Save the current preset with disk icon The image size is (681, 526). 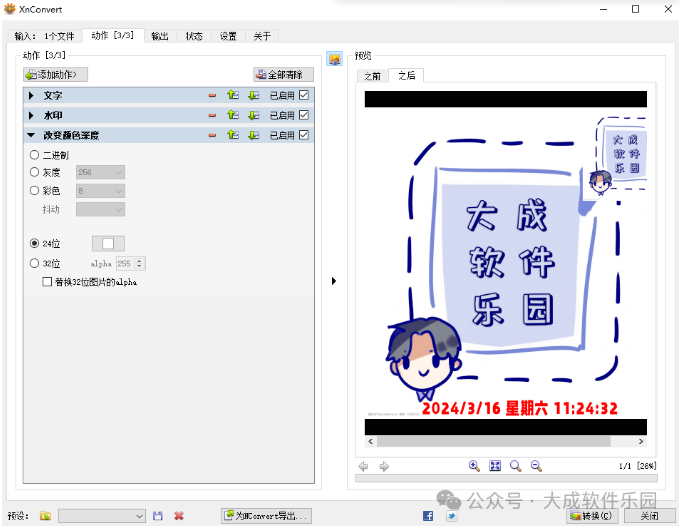tap(158, 516)
